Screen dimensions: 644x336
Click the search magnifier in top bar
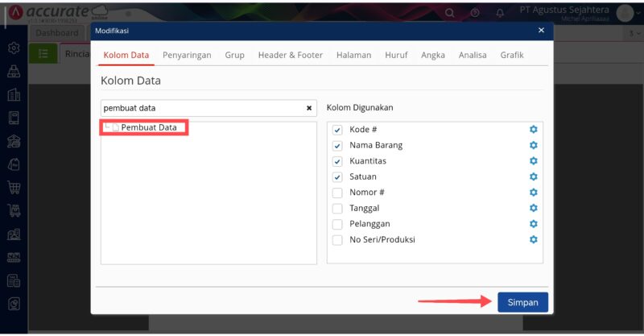pos(450,13)
